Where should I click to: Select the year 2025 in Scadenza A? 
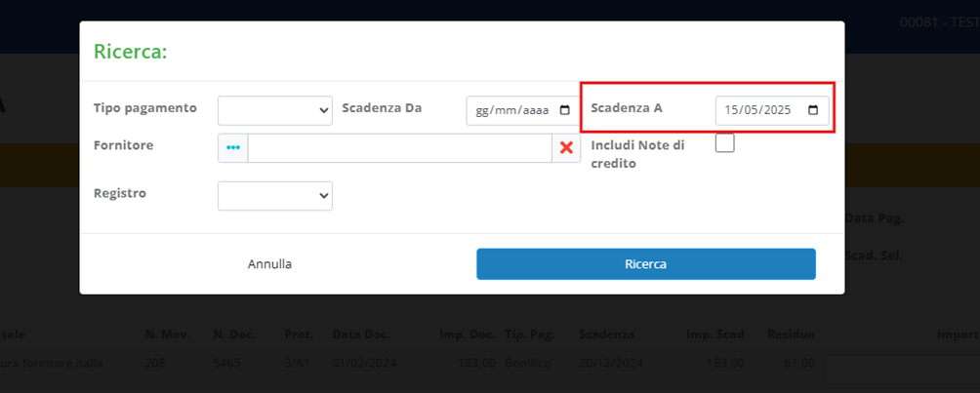pyautogui.click(x=777, y=111)
